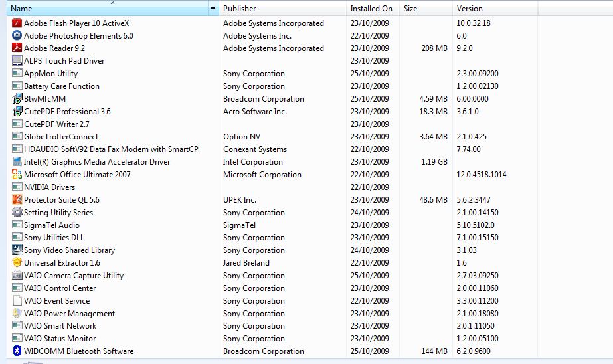Click the VAIO Control Center icon
613x364 pixels.
click(x=17, y=288)
